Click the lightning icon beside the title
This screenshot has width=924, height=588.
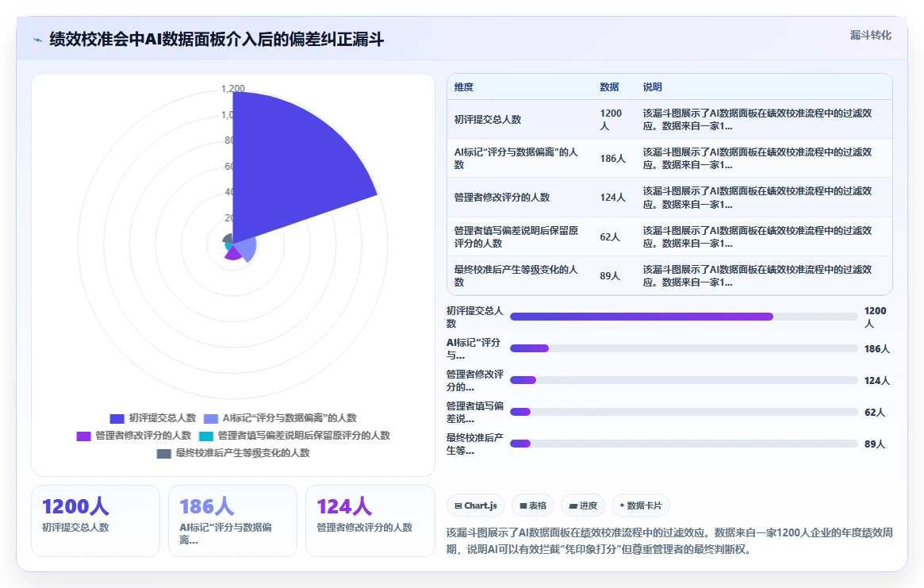click(38, 40)
